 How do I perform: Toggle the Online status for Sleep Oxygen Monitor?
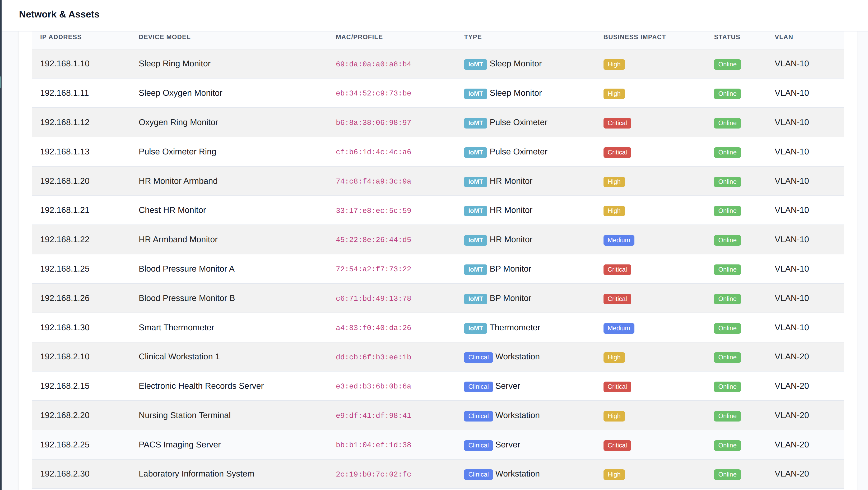pyautogui.click(x=727, y=93)
